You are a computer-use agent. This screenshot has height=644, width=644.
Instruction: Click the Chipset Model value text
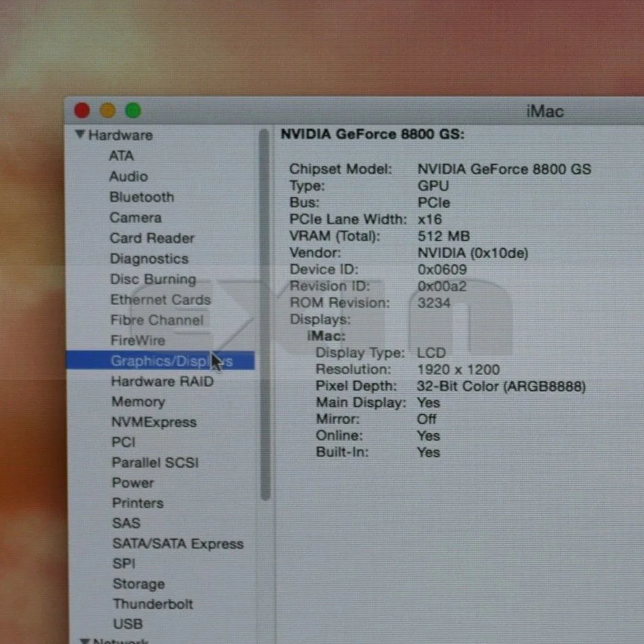(x=504, y=169)
